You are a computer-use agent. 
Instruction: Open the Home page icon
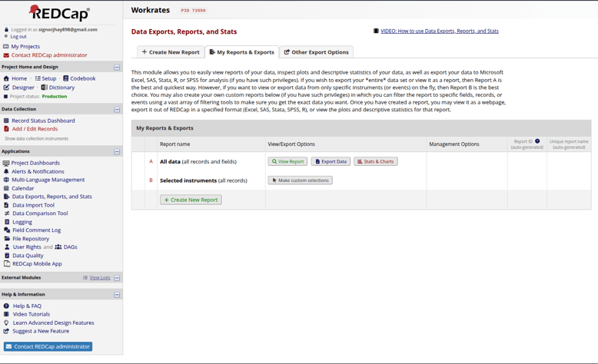pos(6,78)
